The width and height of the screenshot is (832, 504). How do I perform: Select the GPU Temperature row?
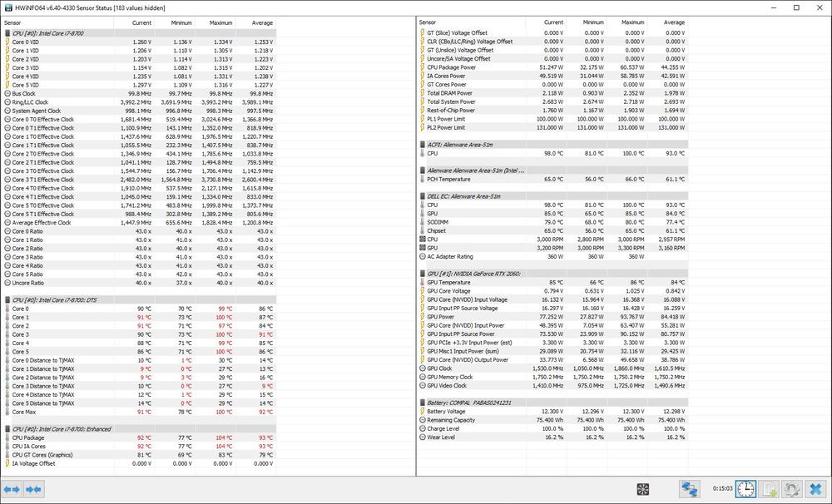click(x=451, y=282)
